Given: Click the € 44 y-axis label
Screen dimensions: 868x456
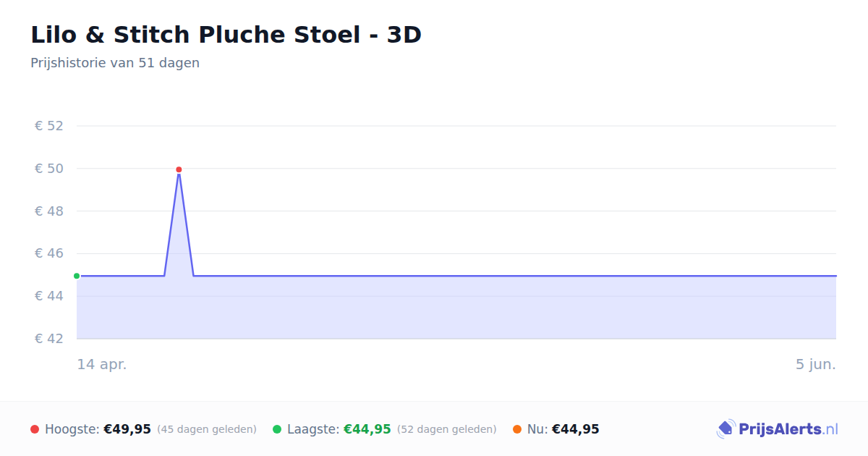Looking at the screenshot, I should point(49,296).
